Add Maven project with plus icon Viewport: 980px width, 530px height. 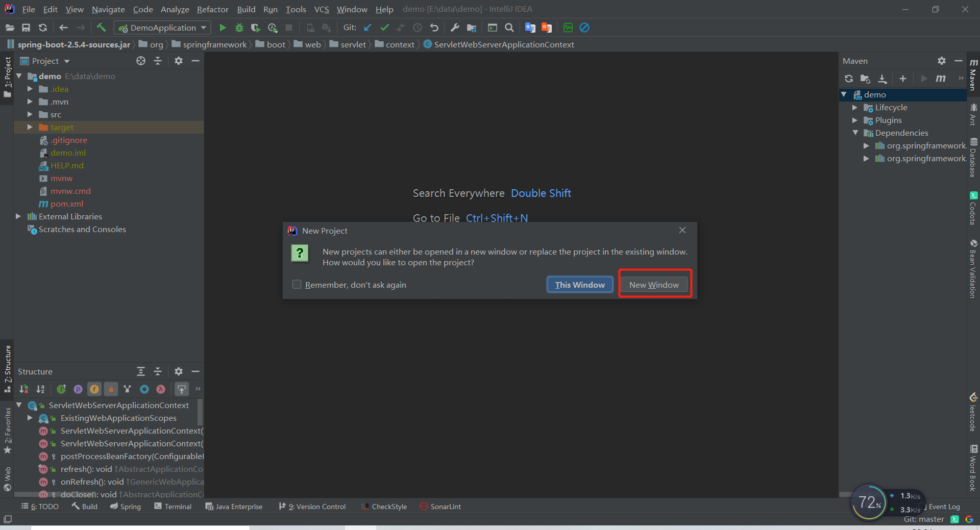(x=902, y=79)
